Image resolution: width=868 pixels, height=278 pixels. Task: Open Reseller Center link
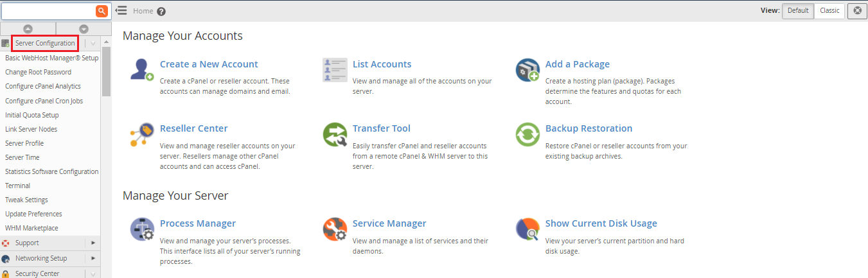point(193,128)
